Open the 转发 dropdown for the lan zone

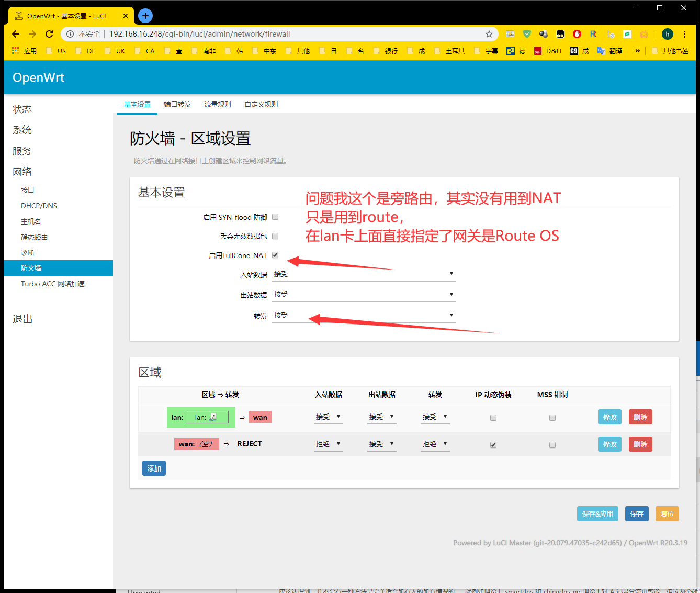coord(435,416)
